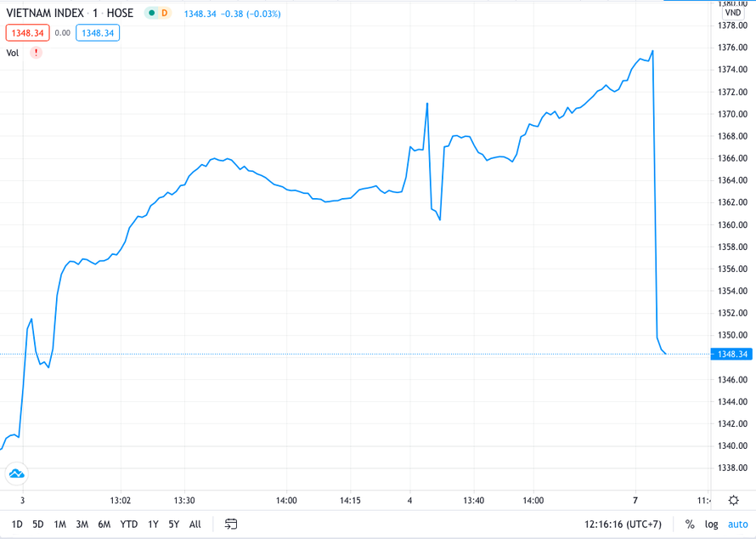Select the 1M time range

point(59,525)
